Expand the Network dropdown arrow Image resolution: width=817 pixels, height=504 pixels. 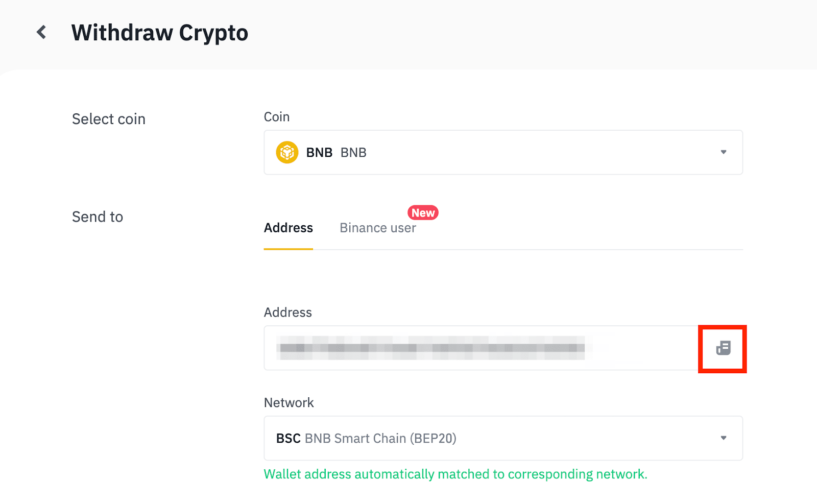(x=723, y=438)
